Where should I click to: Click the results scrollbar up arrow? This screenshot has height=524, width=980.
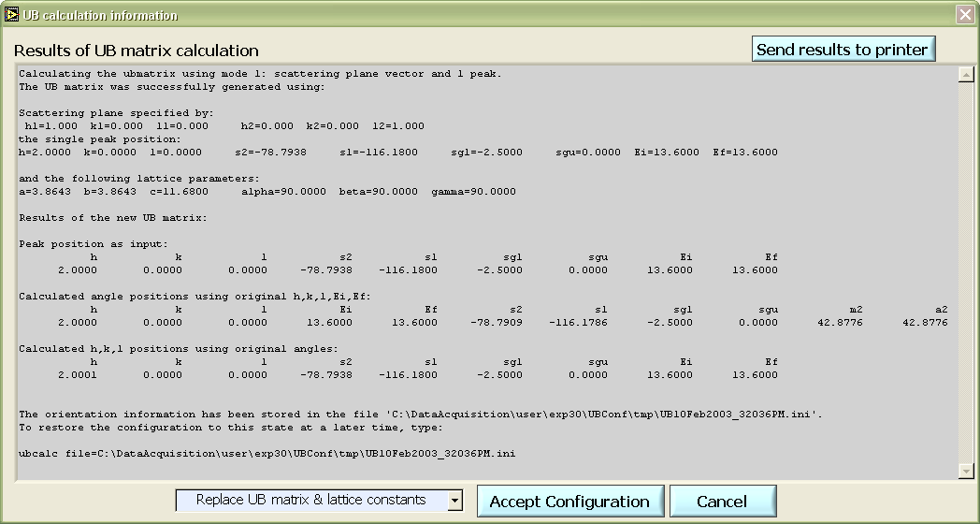tap(966, 74)
